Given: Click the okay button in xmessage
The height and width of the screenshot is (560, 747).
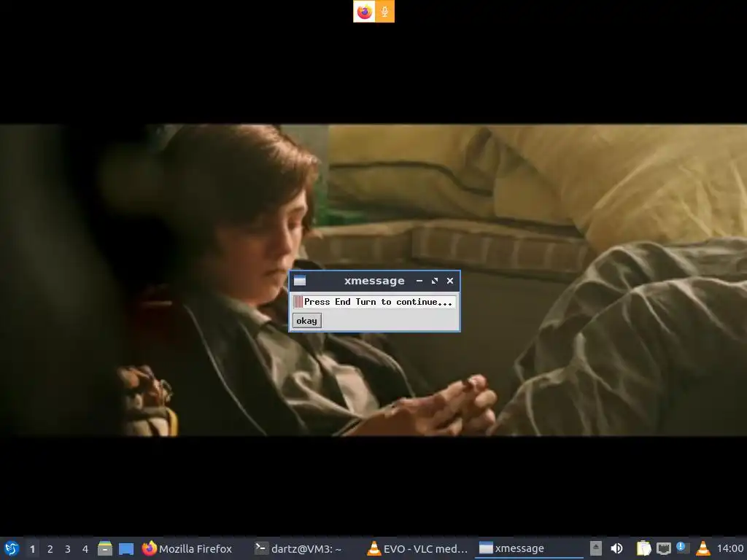Looking at the screenshot, I should [x=307, y=321].
